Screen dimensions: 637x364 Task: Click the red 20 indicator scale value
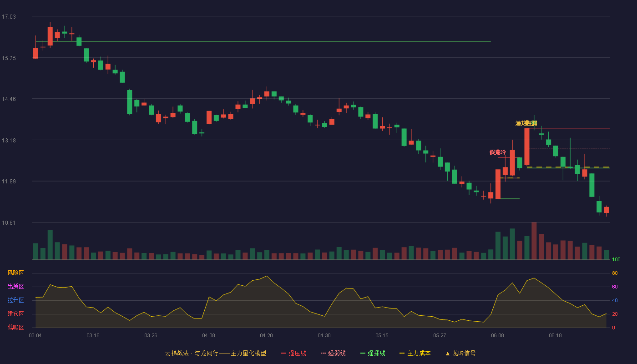point(615,314)
